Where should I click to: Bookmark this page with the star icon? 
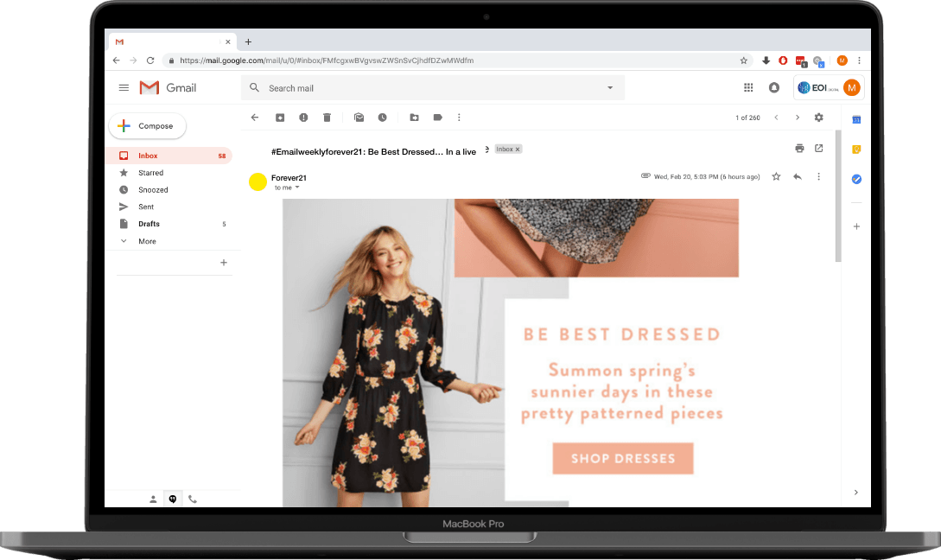tap(743, 60)
